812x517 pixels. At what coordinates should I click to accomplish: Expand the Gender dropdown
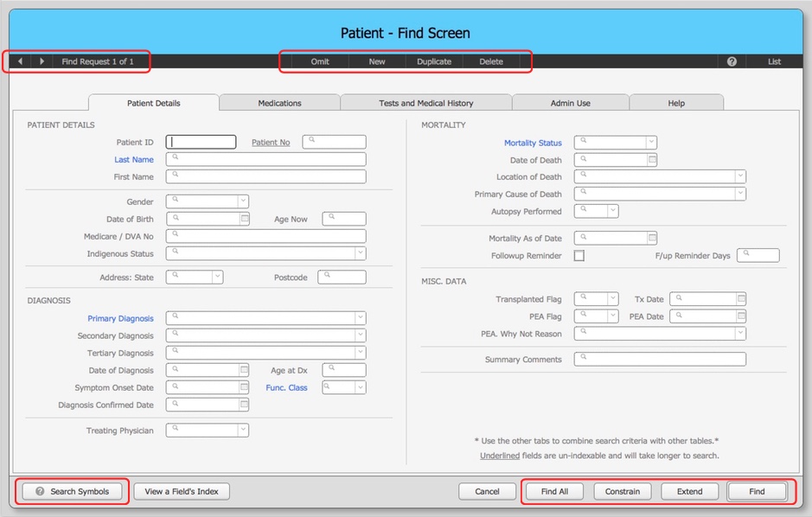pyautogui.click(x=244, y=201)
